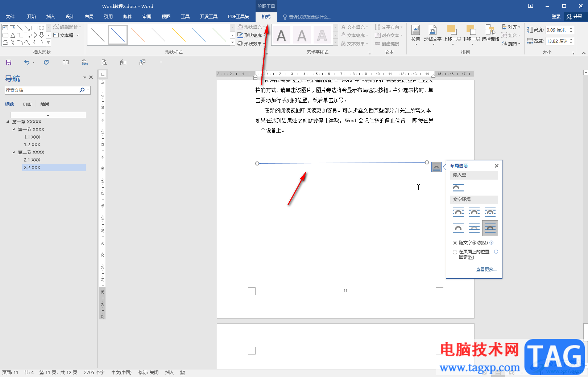Switch to the 审阅 ribbon tab
Screen dimensions: 588x377
tap(147, 17)
